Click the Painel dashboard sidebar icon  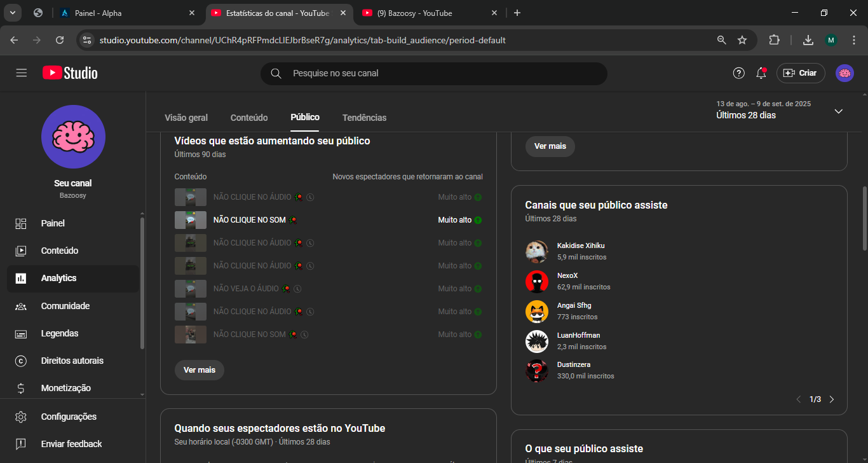click(x=21, y=223)
